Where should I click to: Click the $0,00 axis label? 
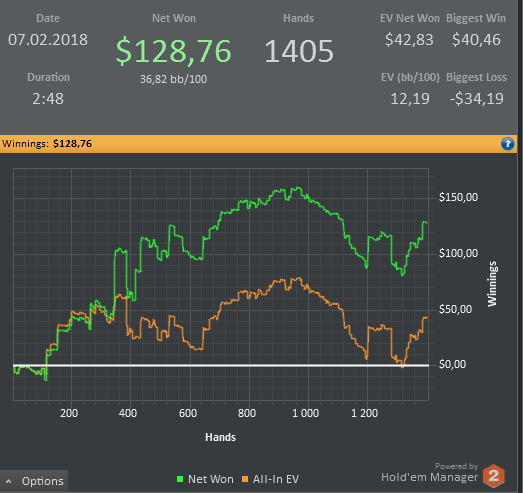pos(452,364)
